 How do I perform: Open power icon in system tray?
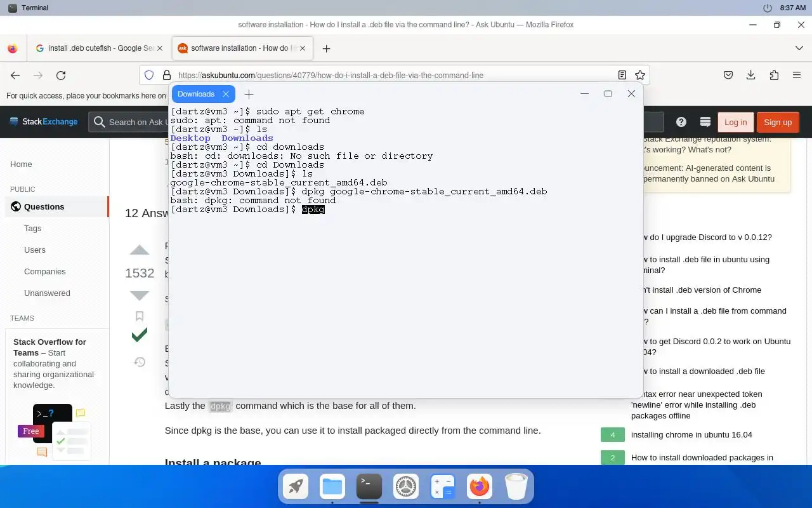point(768,8)
